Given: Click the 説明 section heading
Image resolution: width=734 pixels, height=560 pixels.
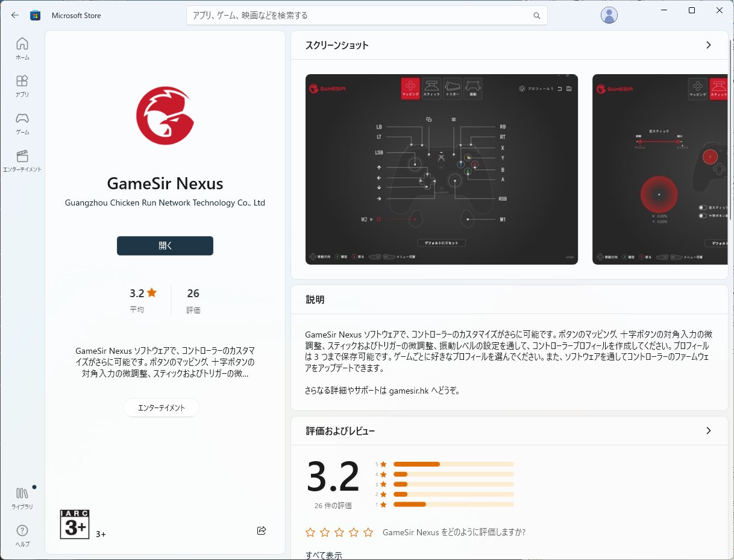Looking at the screenshot, I should pos(315,300).
